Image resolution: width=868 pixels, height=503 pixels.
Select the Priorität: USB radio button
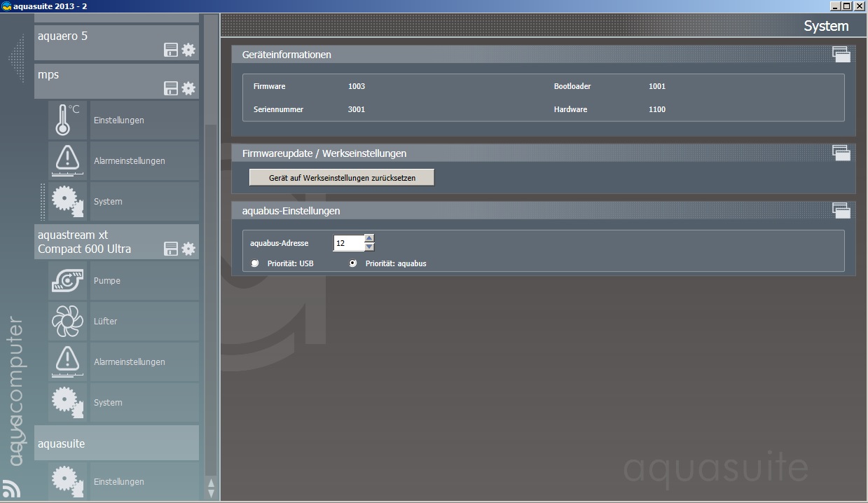pyautogui.click(x=255, y=263)
